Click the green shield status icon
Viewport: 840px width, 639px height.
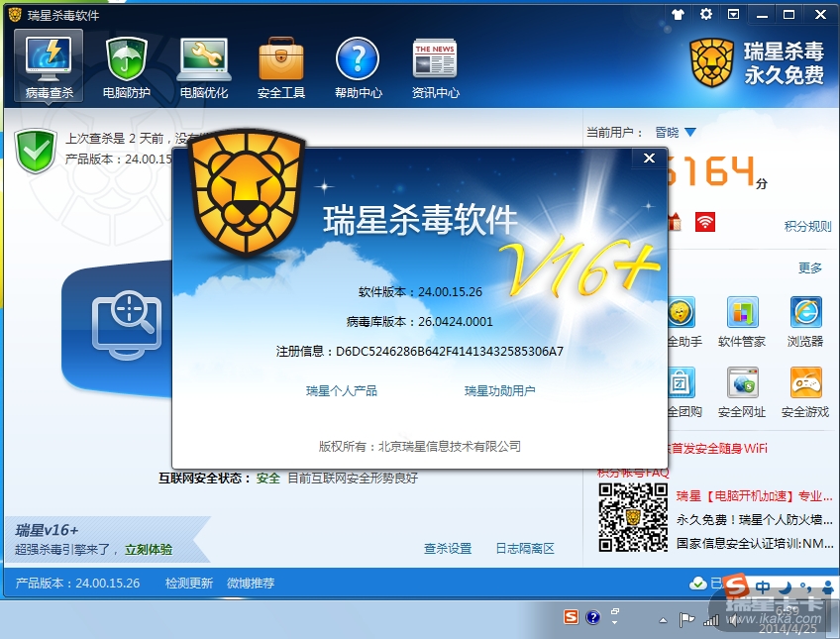pyautogui.click(x=36, y=151)
